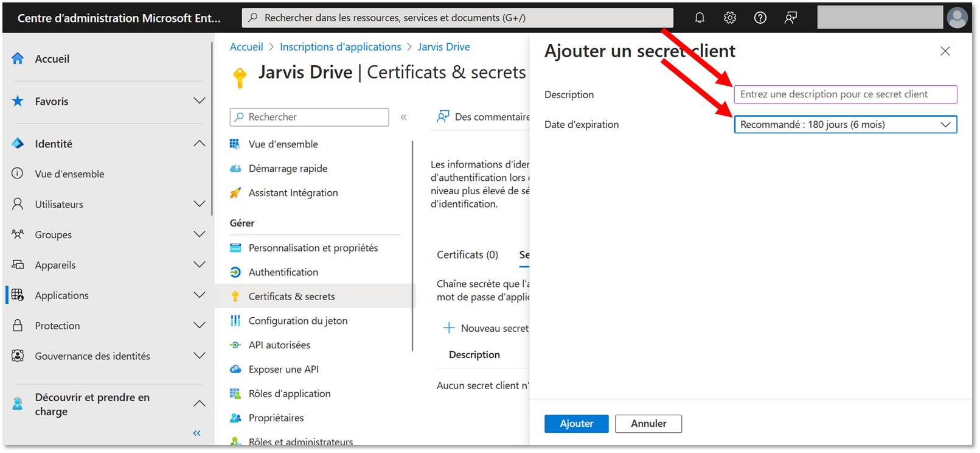Expand the Groupes chevron
Screen dimensions: 980x453
pos(199,234)
